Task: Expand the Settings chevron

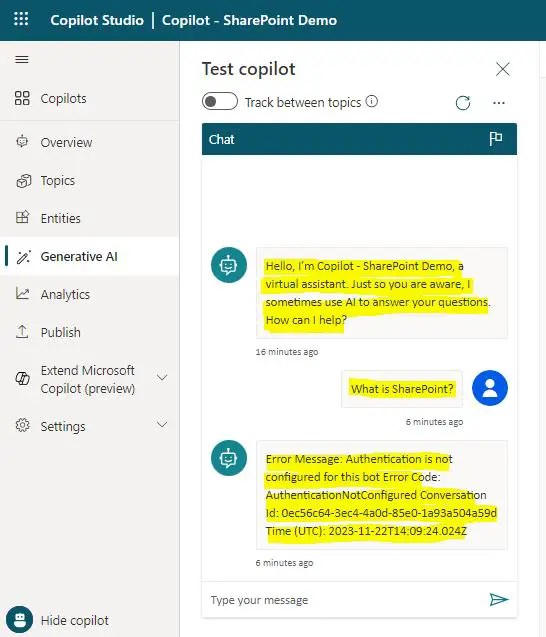Action: [162, 425]
